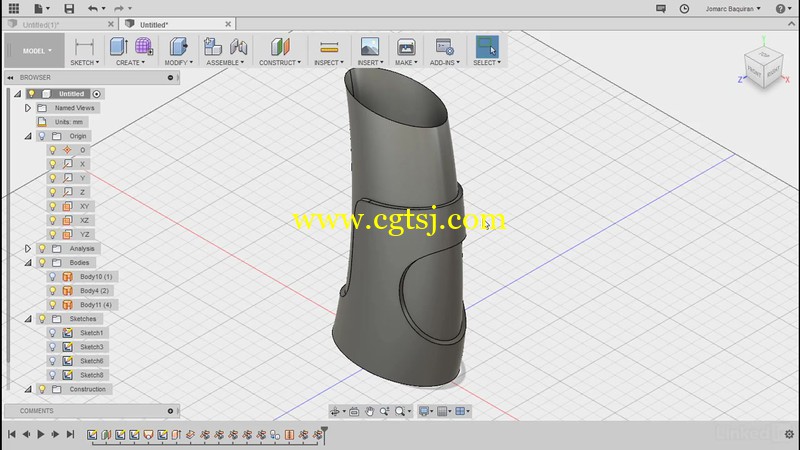The image size is (800, 450).
Task: Click the Insert image icon
Action: (370, 46)
